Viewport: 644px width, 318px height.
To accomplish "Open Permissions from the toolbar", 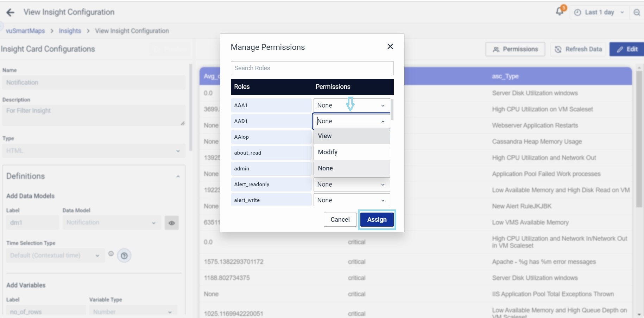I will point(515,49).
